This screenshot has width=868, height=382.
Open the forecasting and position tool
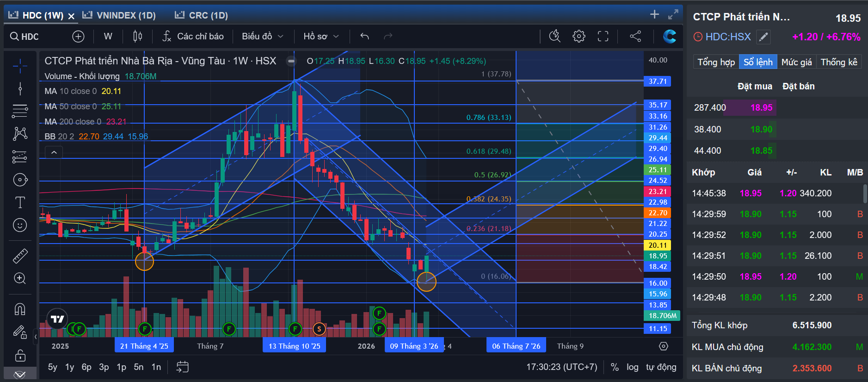[x=20, y=157]
